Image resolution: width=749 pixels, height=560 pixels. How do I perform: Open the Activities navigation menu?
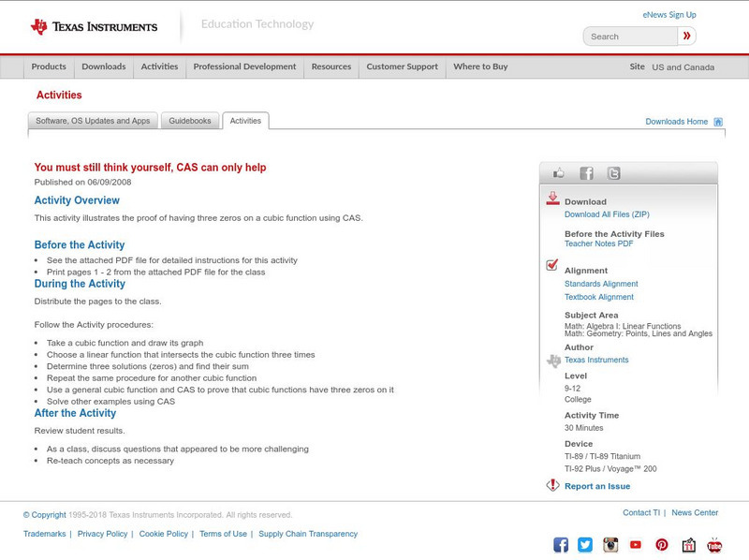pyautogui.click(x=159, y=66)
